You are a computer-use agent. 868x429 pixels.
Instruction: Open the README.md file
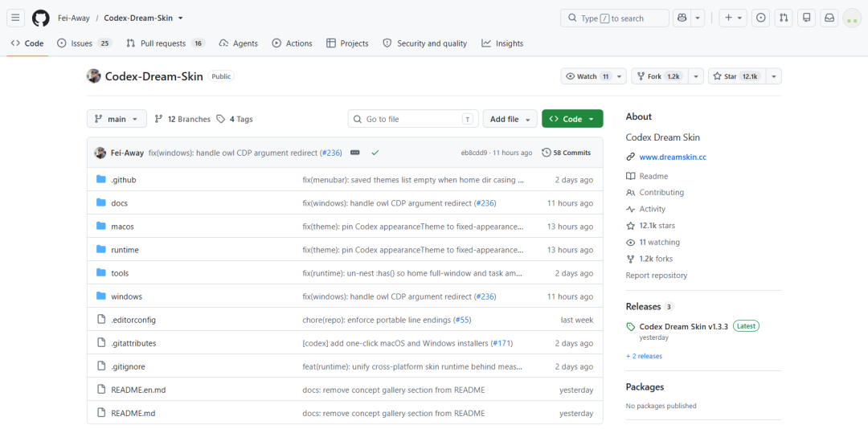point(133,412)
